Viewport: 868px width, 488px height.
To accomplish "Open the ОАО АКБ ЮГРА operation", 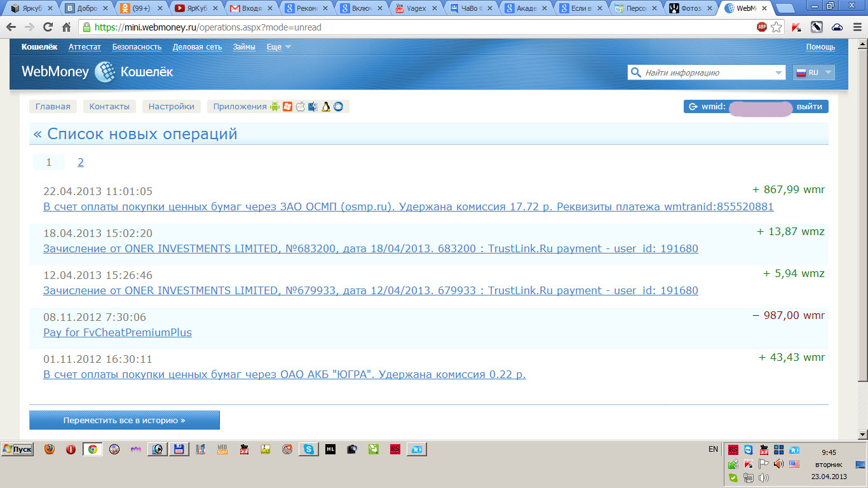I will pyautogui.click(x=285, y=375).
